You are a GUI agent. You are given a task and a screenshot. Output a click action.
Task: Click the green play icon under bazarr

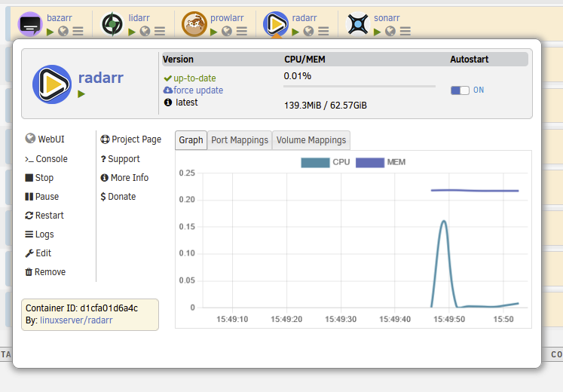(x=50, y=32)
